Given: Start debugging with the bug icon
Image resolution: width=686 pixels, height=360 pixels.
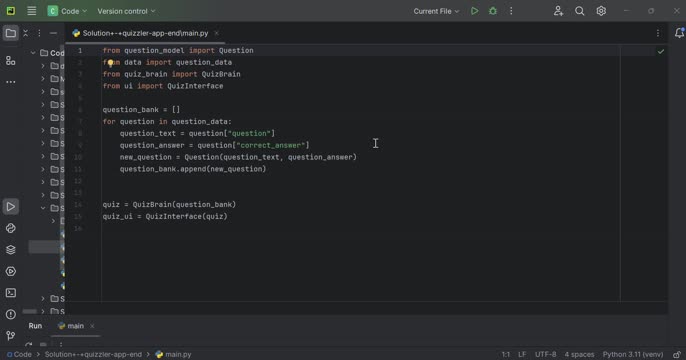Looking at the screenshot, I should [x=493, y=11].
